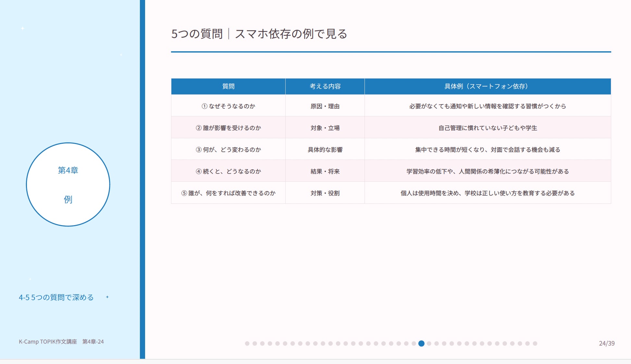Select example text 自己管理に慣れていない子どもや学生

click(x=488, y=128)
